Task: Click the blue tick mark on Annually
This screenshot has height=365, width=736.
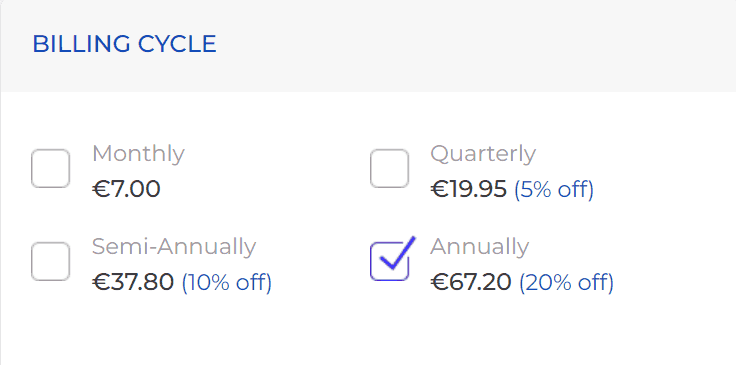Action: (397, 254)
